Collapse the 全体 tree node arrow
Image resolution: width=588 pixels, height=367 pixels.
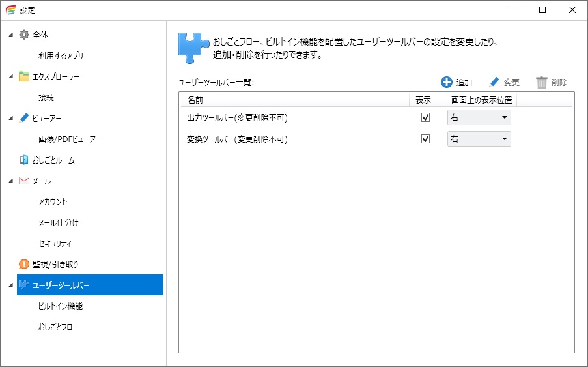[x=11, y=35]
